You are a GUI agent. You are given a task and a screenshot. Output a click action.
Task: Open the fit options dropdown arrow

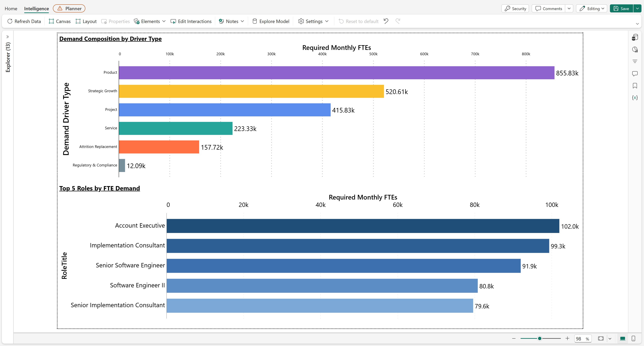pos(610,338)
